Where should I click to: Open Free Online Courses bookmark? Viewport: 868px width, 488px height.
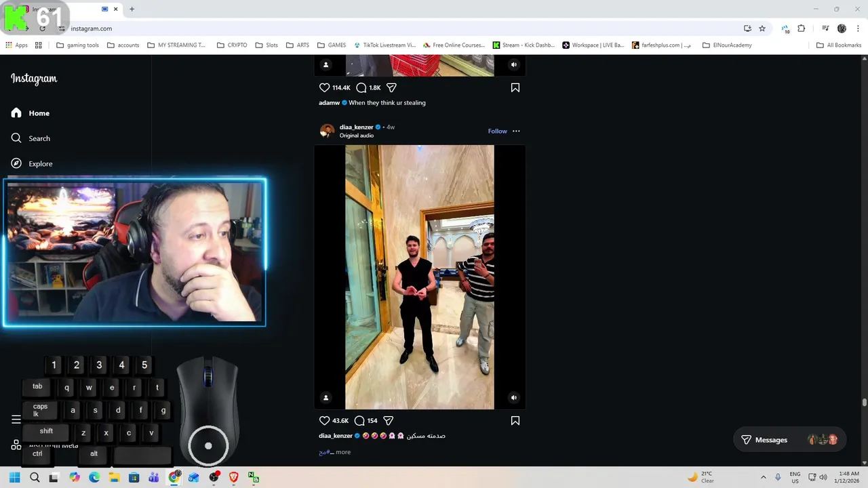pyautogui.click(x=454, y=45)
